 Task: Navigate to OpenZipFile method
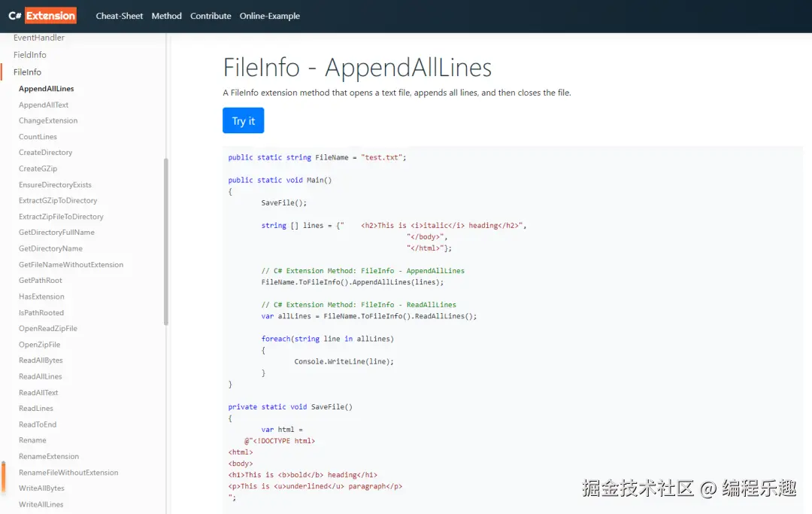coord(39,345)
